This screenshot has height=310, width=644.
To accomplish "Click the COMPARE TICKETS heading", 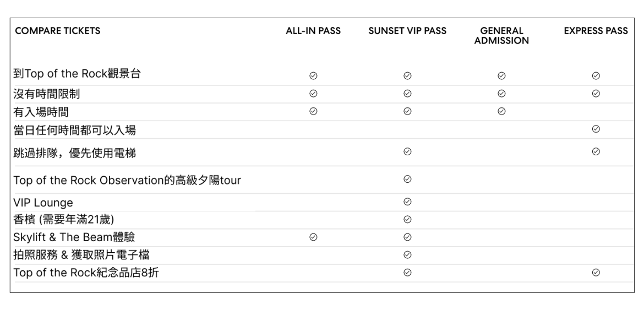I will point(58,31).
